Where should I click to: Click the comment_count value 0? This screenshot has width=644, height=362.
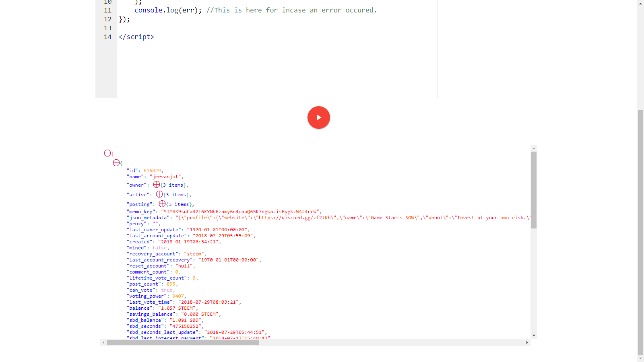pyautogui.click(x=177, y=272)
